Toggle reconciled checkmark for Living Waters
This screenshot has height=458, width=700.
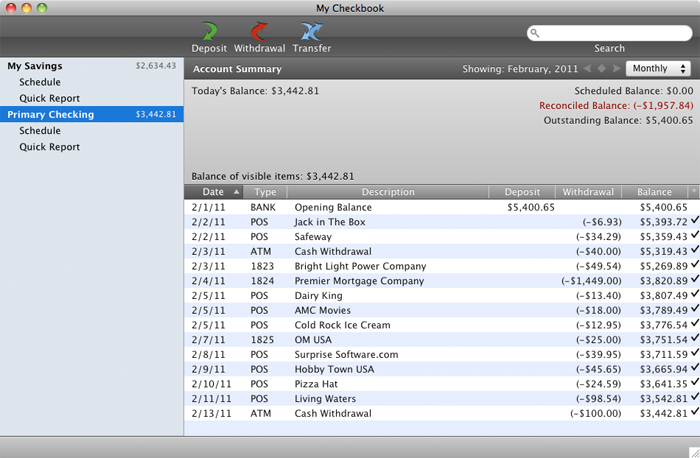pyautogui.click(x=693, y=397)
